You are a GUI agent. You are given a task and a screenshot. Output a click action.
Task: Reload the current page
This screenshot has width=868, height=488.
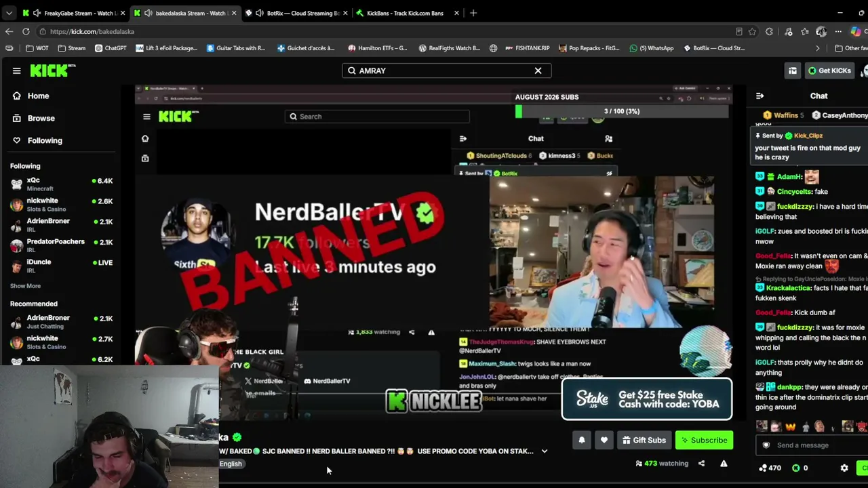coord(26,31)
